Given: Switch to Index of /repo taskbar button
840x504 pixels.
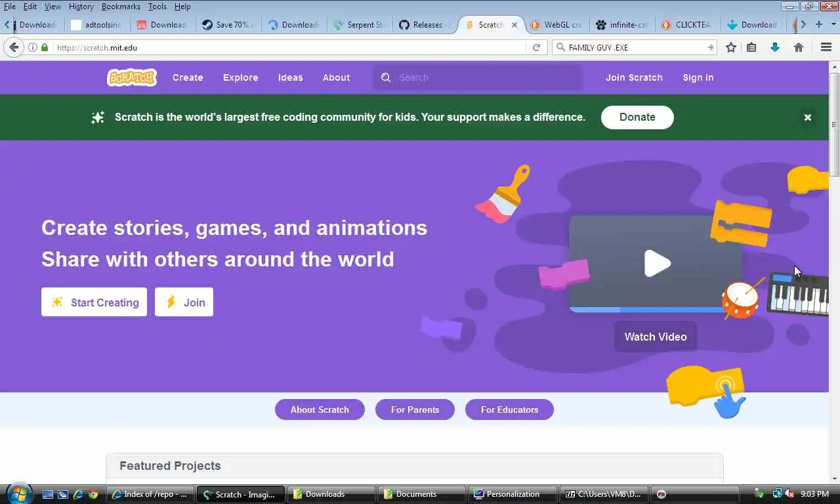Looking at the screenshot, I should point(150,494).
